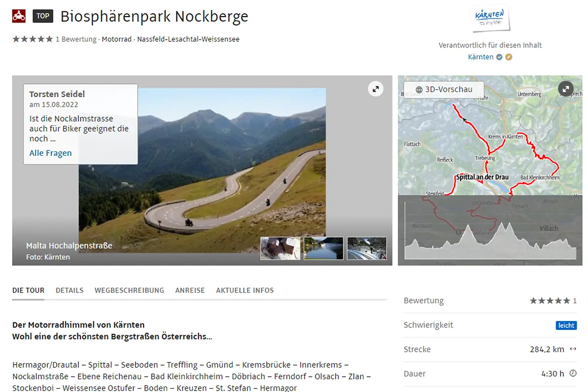Click the TOP badge beside the title
The width and height of the screenshot is (588, 392).
point(43,16)
